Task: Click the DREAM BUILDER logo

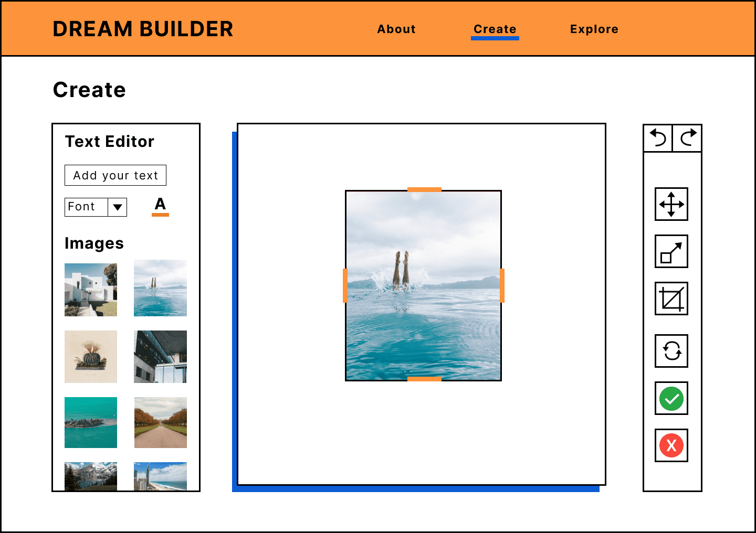Action: [143, 29]
